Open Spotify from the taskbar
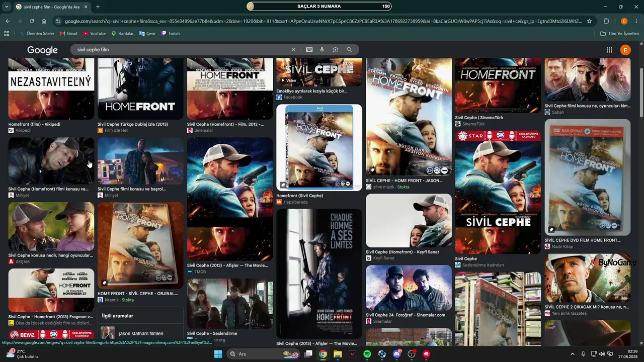This screenshot has height=362, width=644. tap(367, 354)
